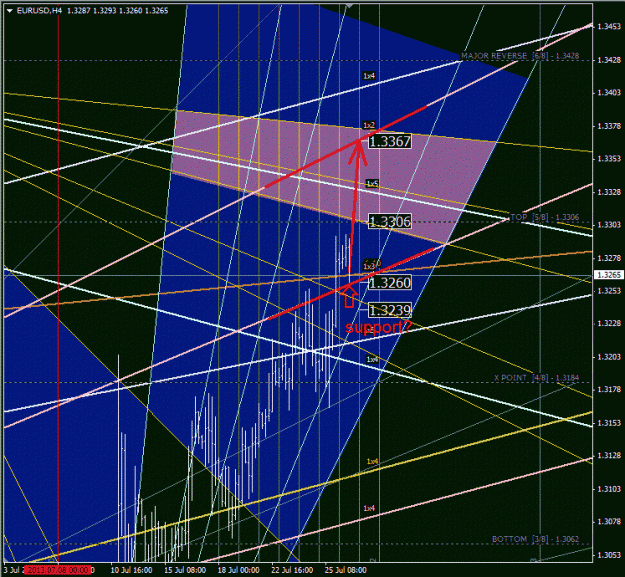The height and width of the screenshot is (577, 625).
Task: Click the 1.3403 price scale value
Action: pyautogui.click(x=609, y=92)
